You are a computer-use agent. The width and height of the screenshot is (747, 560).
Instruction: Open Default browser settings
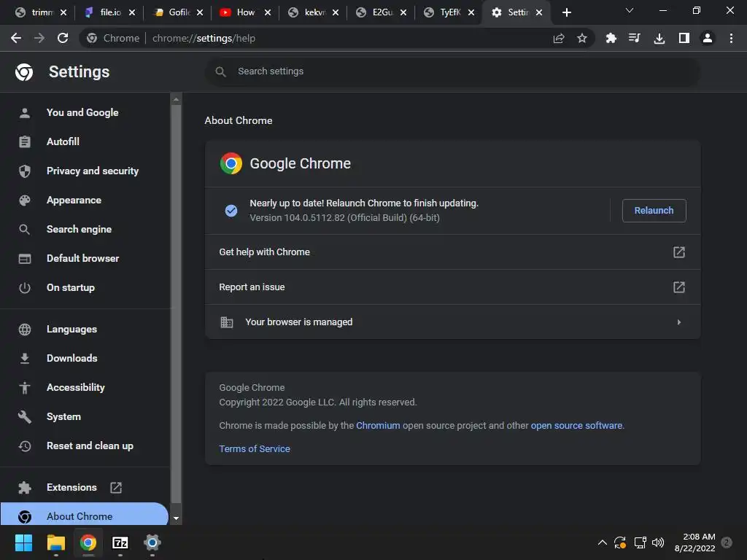tap(83, 259)
